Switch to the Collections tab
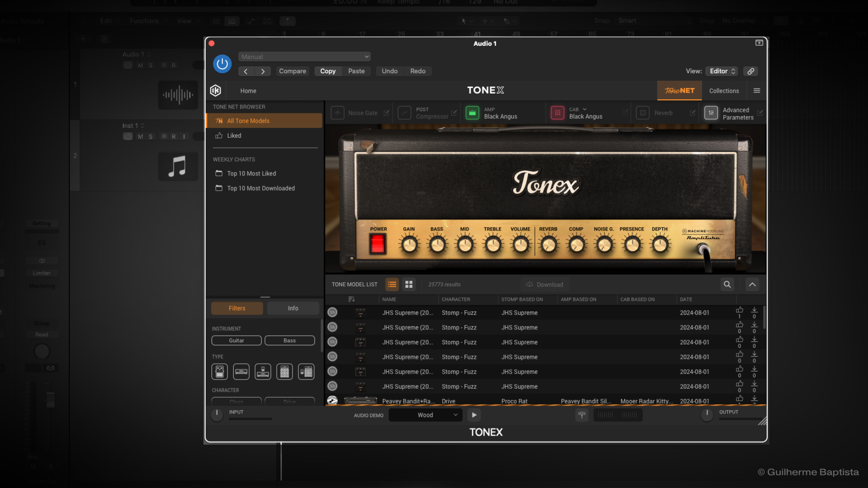Screen dimensions: 868x488 coord(724,91)
